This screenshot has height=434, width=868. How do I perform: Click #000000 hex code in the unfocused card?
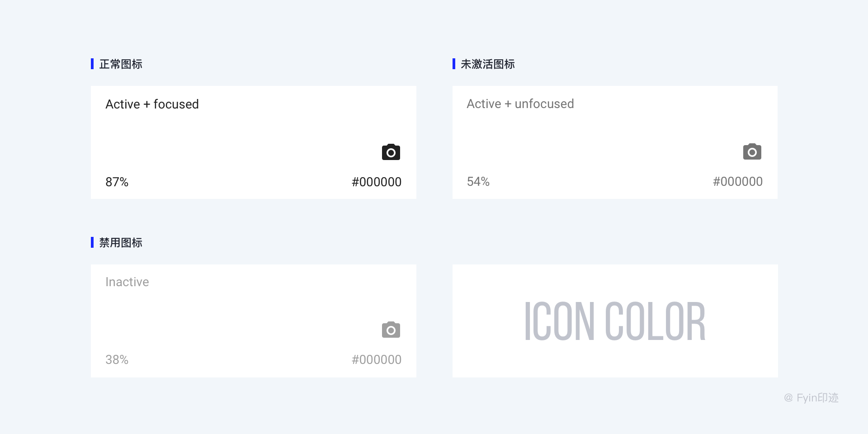(x=738, y=182)
